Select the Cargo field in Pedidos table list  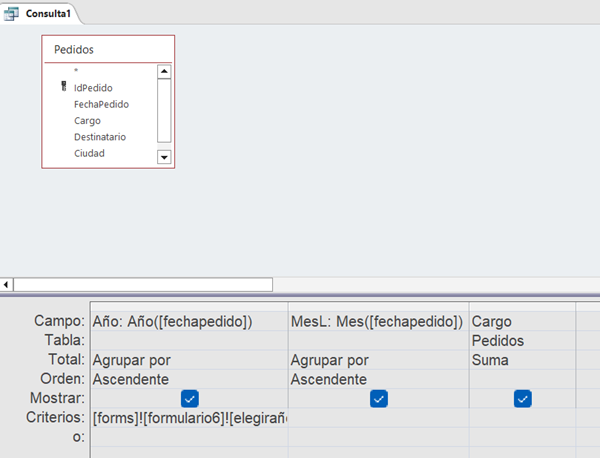87,121
